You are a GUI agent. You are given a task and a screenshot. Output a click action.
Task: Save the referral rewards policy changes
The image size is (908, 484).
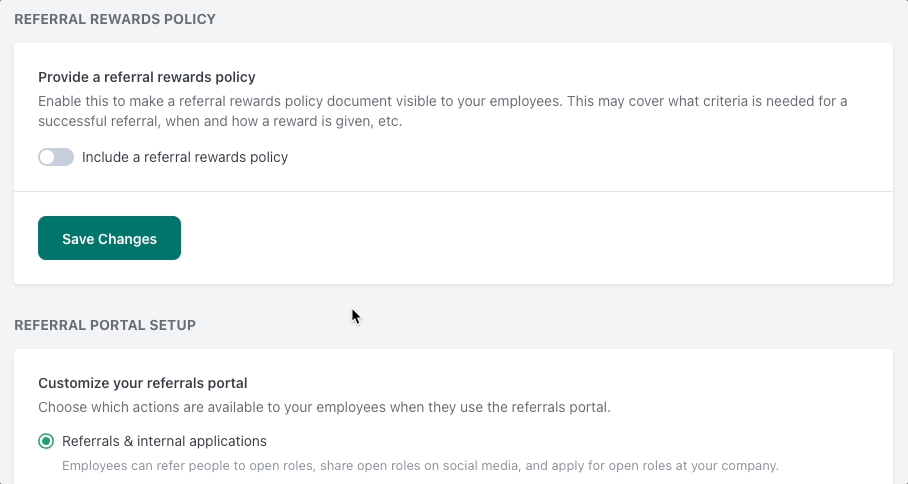[109, 238]
